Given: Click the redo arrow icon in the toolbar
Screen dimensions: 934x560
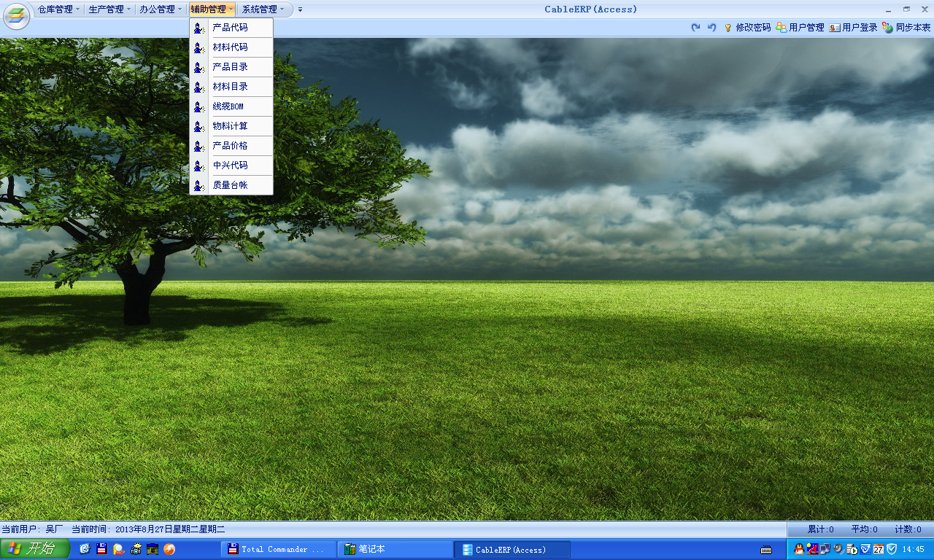Looking at the screenshot, I should pos(695,28).
